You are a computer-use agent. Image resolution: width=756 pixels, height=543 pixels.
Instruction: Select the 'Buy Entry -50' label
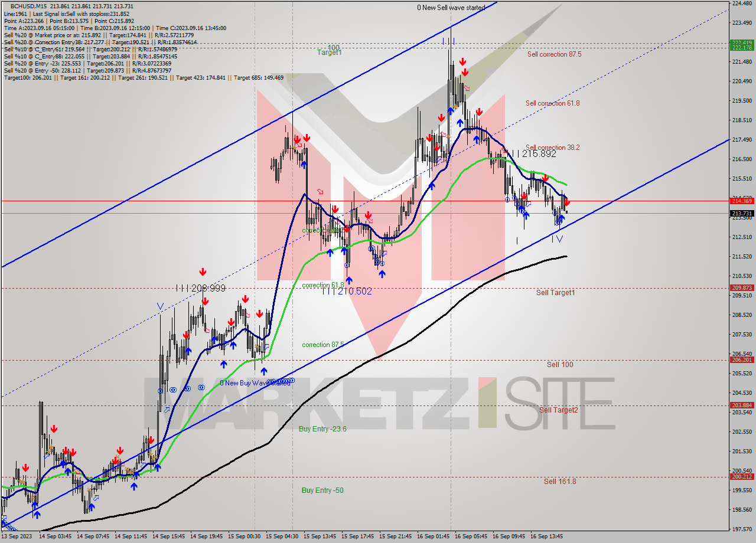tap(322, 490)
